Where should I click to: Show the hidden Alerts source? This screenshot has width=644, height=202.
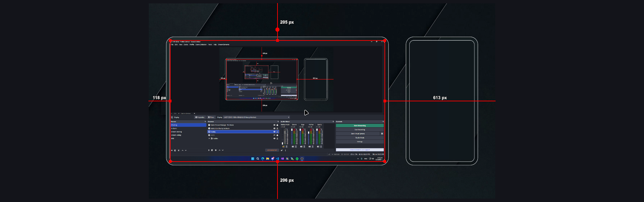(274, 135)
